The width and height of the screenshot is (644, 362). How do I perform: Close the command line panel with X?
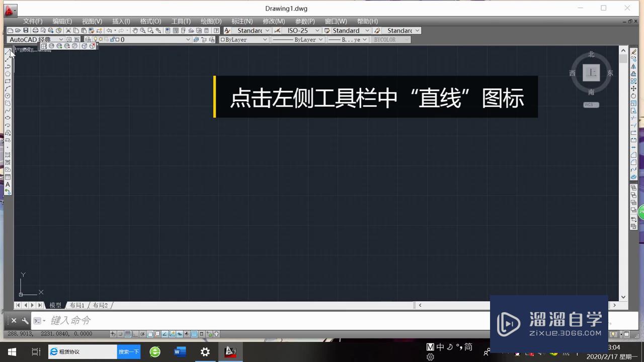click(x=14, y=320)
